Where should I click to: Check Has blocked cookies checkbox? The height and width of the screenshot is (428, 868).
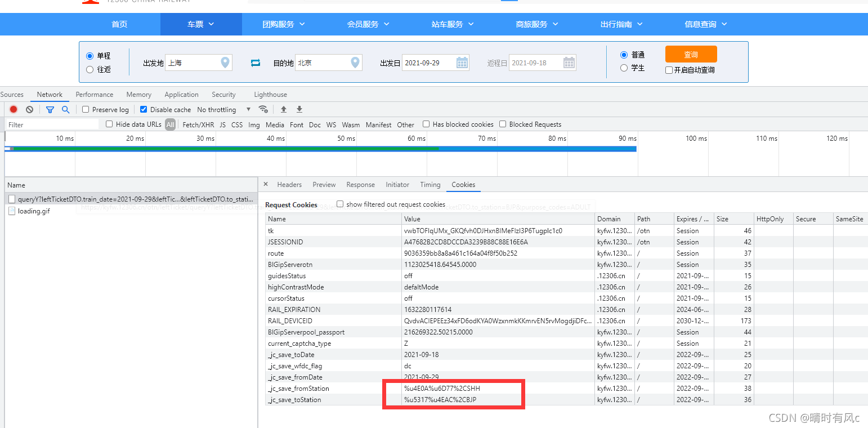click(x=426, y=124)
